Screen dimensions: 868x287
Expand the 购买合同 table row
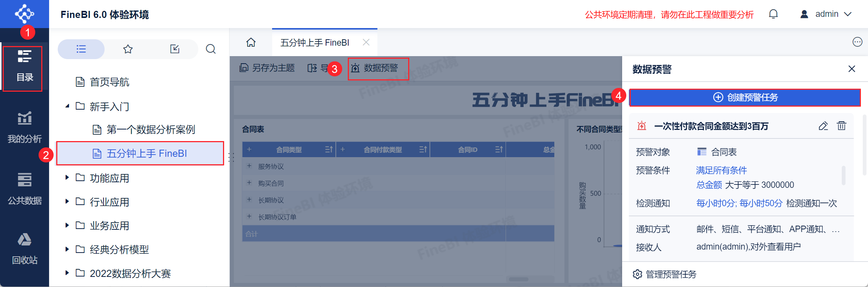[x=249, y=183]
